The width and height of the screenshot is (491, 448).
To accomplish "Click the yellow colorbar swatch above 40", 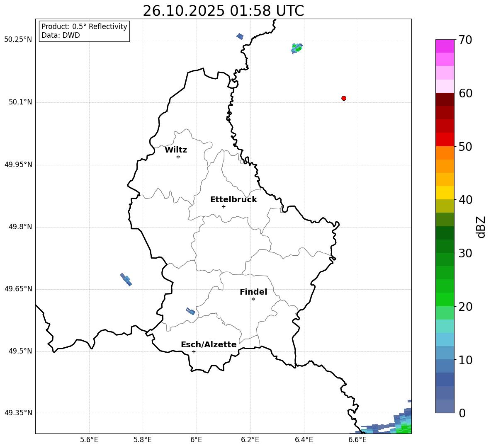I will pos(445,193).
